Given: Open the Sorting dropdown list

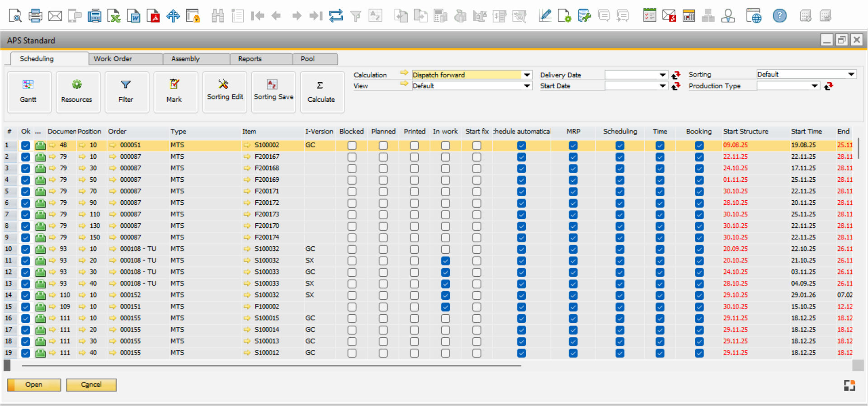Looking at the screenshot, I should pyautogui.click(x=851, y=74).
